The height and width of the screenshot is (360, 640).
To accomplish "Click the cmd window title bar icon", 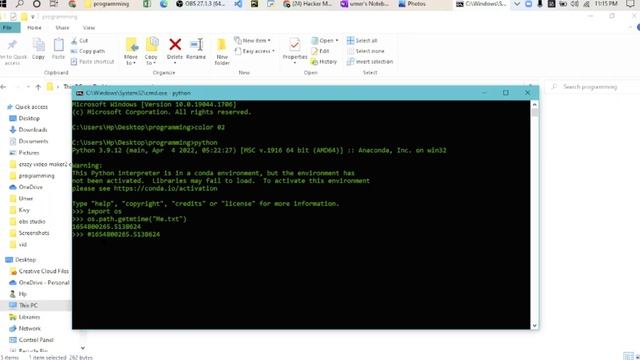I will pyautogui.click(x=80, y=93).
